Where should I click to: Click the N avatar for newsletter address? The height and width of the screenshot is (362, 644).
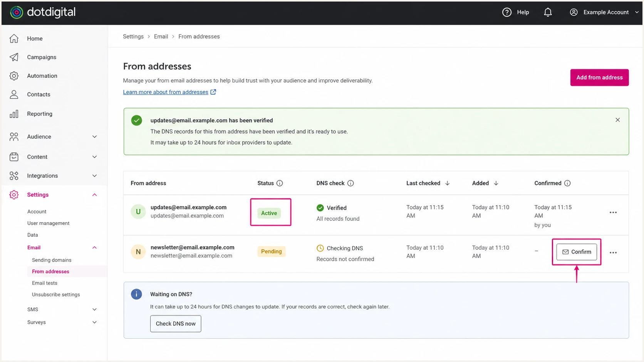138,252
